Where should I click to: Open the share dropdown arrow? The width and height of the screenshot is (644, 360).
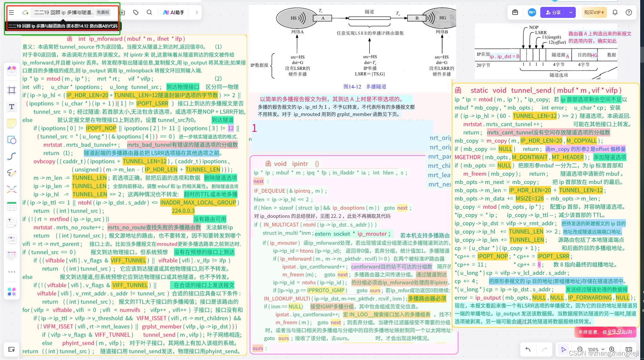tap(571, 12)
